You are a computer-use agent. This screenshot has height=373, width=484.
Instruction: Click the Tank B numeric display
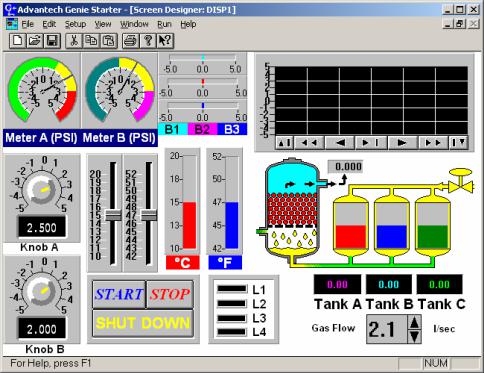pyautogui.click(x=389, y=284)
